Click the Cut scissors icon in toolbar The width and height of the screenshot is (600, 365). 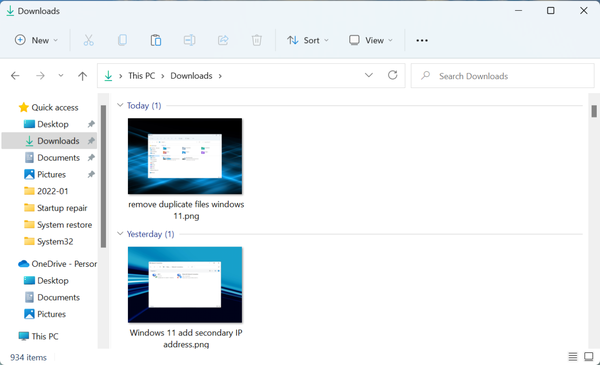88,40
